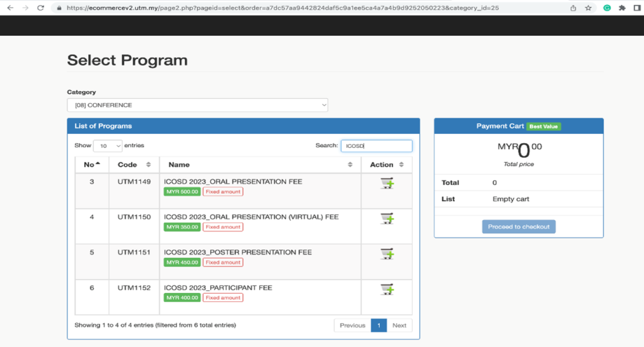
Task: Add Participant Fee UTM1152 to cart
Action: 386,289
